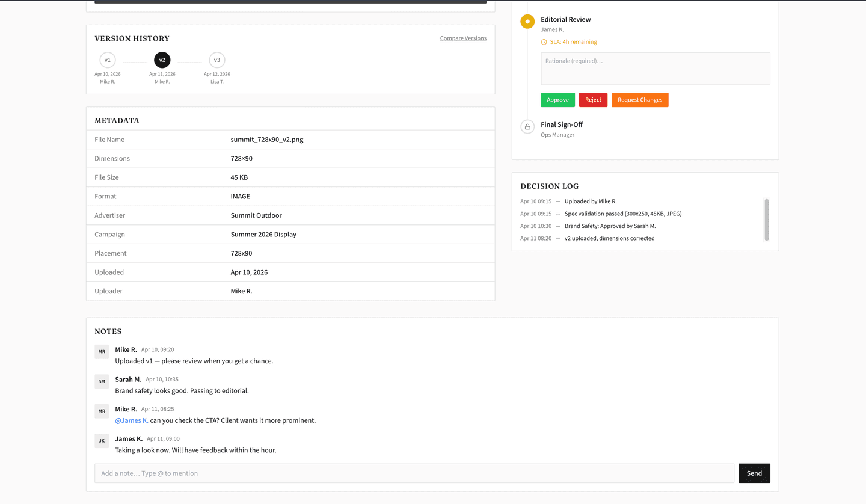This screenshot has height=504, width=866.
Task: Click Mike R.'s MR avatar in Notes
Action: pyautogui.click(x=101, y=351)
